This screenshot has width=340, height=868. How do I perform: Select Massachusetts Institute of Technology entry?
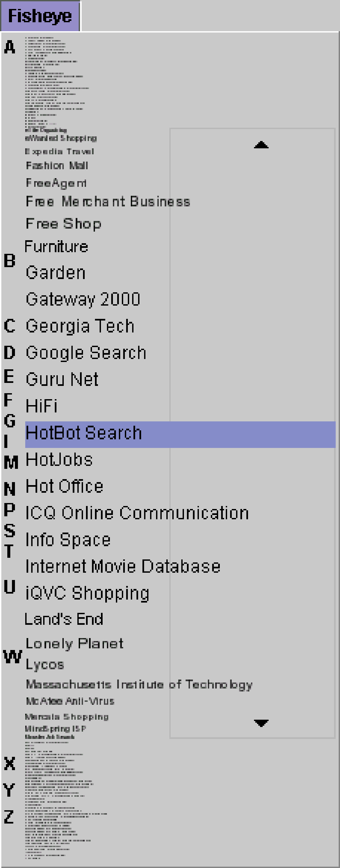tap(139, 685)
